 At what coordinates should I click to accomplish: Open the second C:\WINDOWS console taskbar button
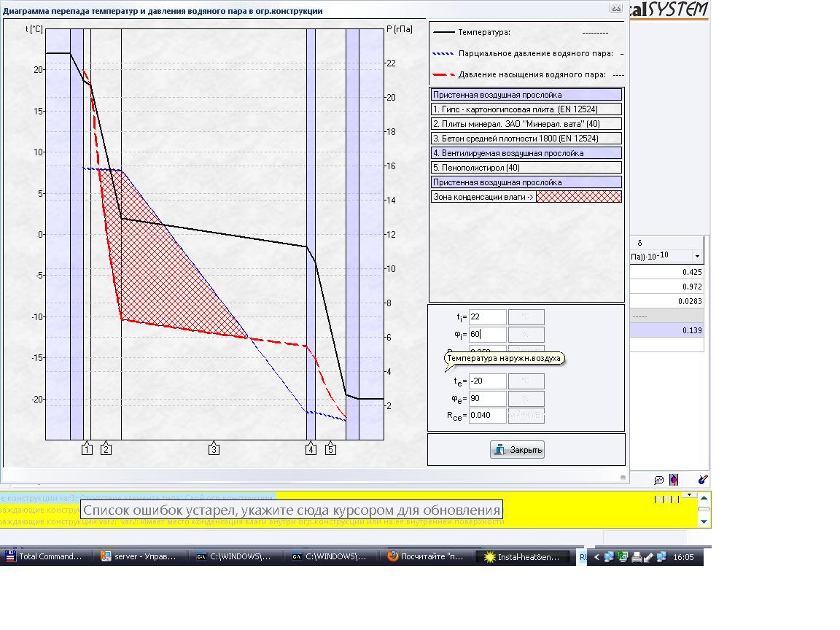tap(331, 556)
